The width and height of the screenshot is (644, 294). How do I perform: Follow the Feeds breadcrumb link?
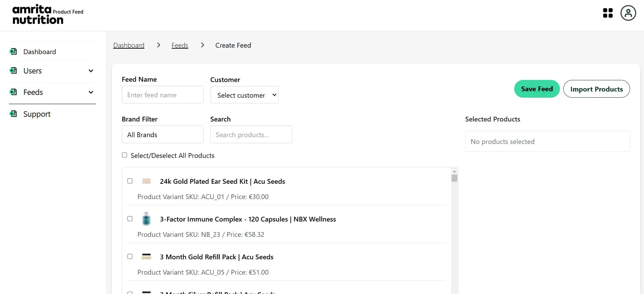coord(180,45)
